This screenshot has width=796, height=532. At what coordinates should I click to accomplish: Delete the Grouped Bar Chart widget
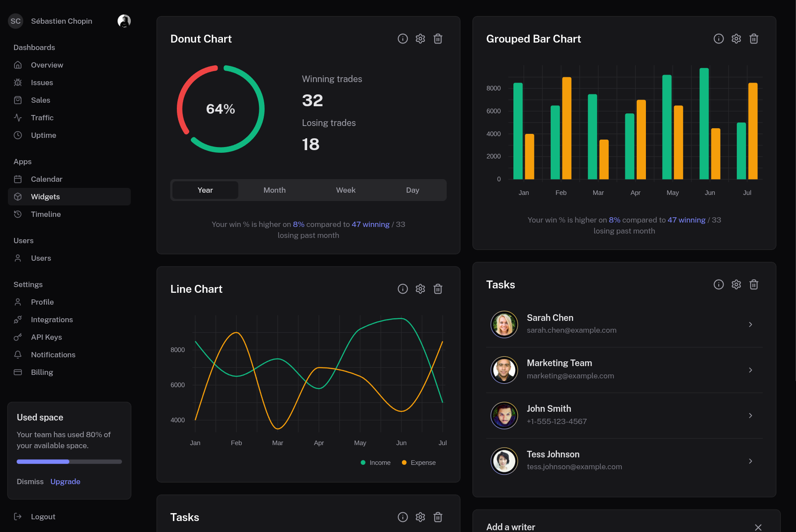tap(753, 39)
